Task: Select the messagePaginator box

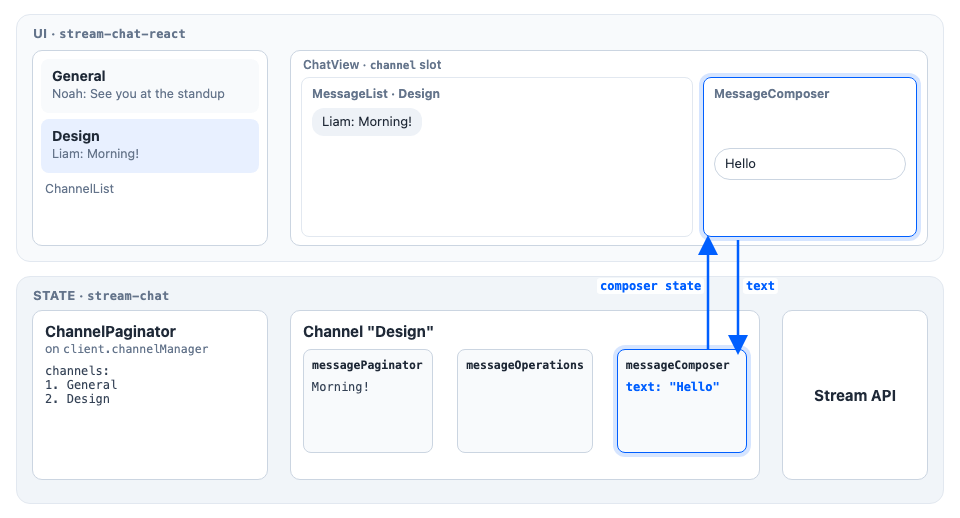Action: coord(368,401)
